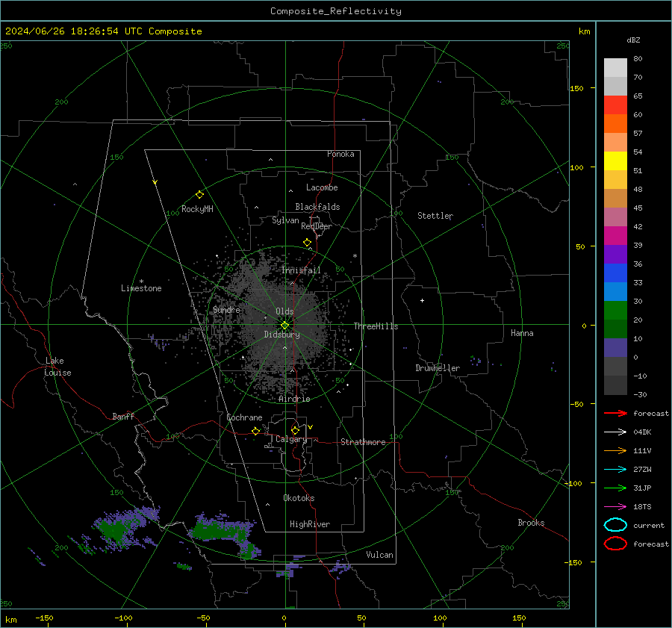Click the red forecast arrow in legend

[x=615, y=413]
